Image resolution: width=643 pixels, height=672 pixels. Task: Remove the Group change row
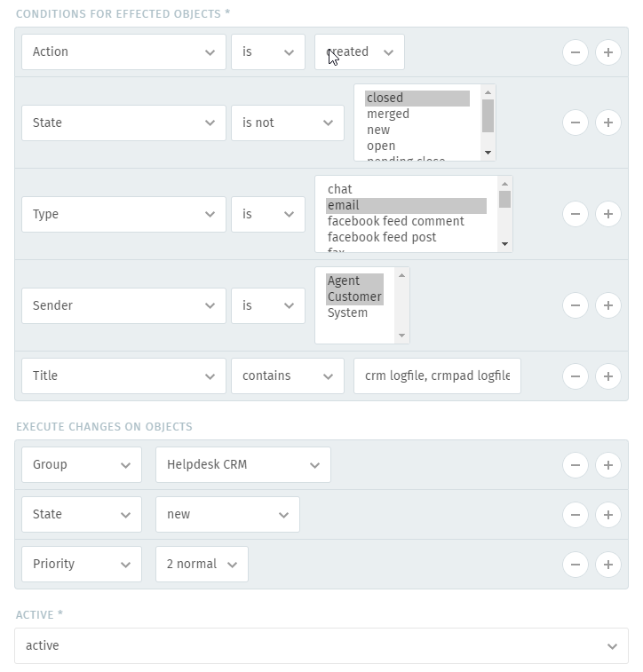pyautogui.click(x=576, y=465)
